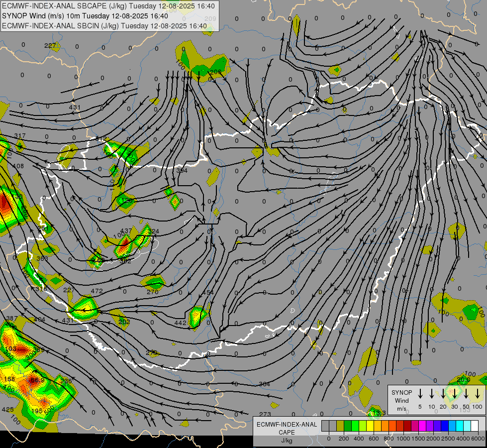Viewport: 487px width, 448px height.
Task: Click the map value 387
Action: point(12,318)
